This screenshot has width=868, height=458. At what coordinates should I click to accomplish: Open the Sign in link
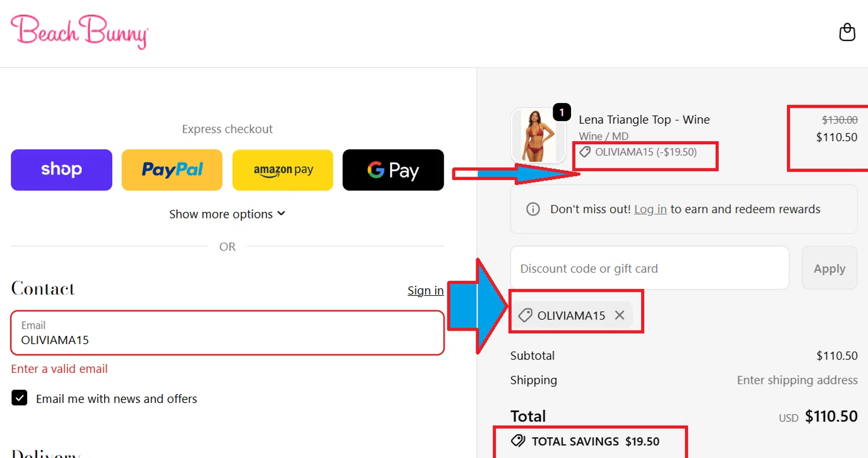coord(425,290)
